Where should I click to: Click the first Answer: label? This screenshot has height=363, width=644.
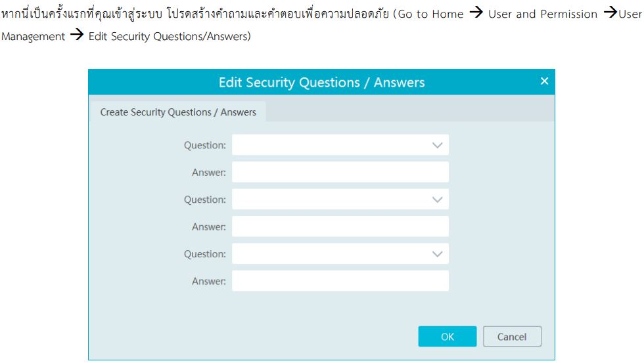208,173
